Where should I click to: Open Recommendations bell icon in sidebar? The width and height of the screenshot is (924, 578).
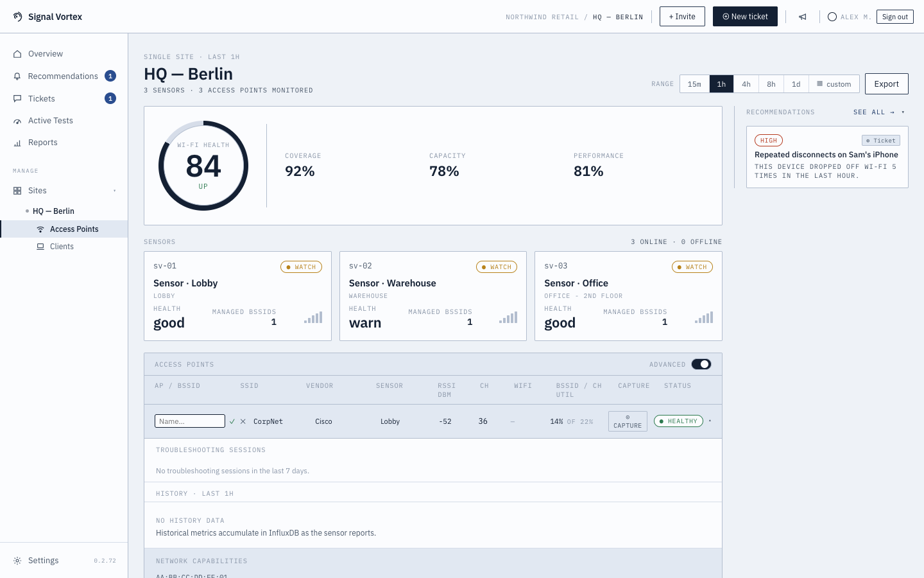click(17, 76)
